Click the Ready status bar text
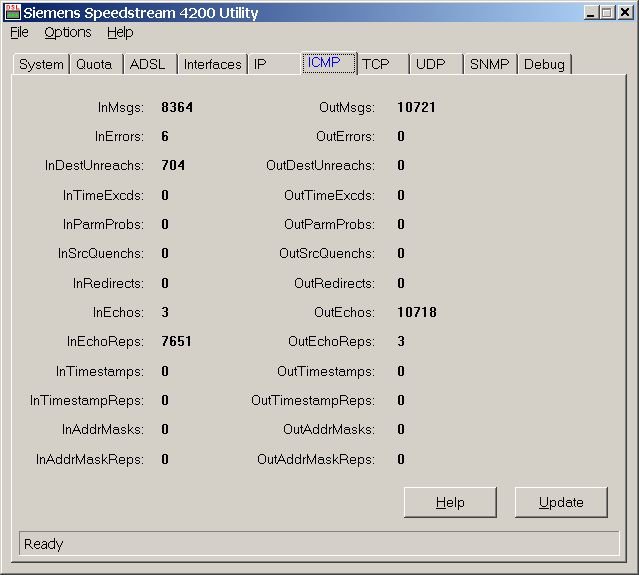 (x=44, y=544)
